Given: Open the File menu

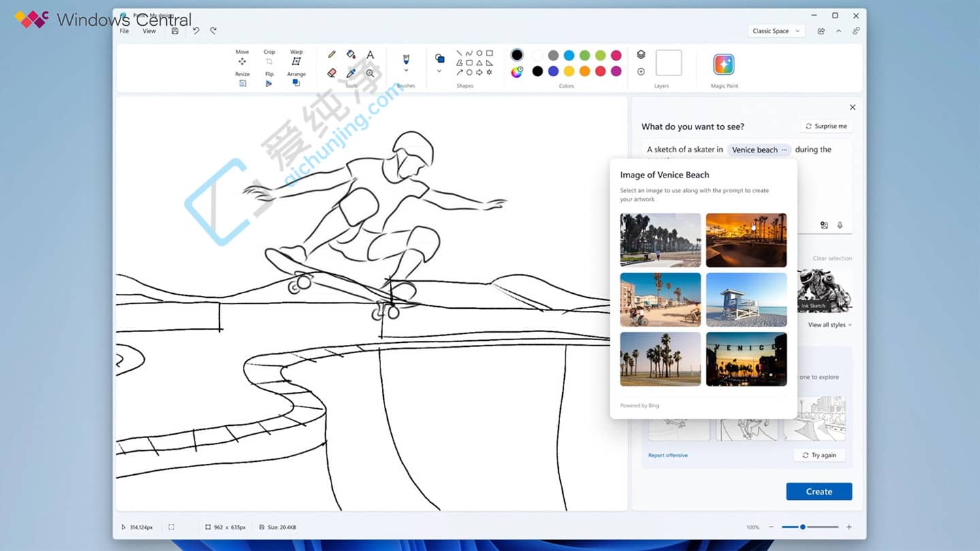Looking at the screenshot, I should click(125, 31).
